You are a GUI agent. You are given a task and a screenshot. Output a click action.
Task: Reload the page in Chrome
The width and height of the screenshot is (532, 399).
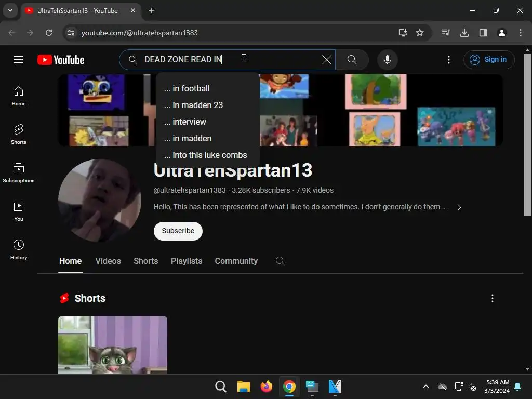pos(49,33)
